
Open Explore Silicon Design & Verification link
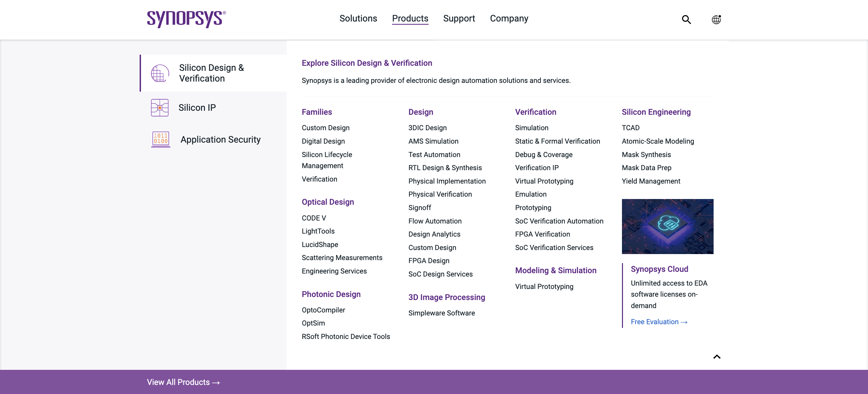coord(367,63)
